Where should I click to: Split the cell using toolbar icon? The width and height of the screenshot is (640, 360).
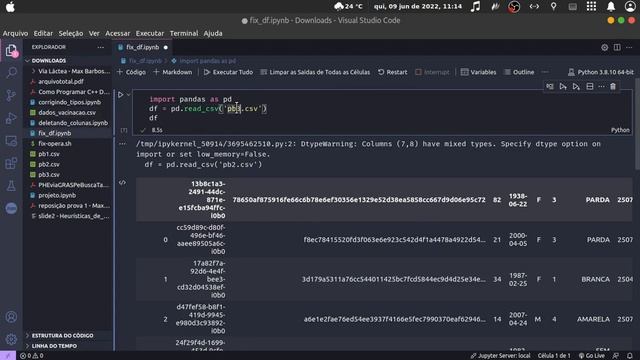click(x=590, y=87)
